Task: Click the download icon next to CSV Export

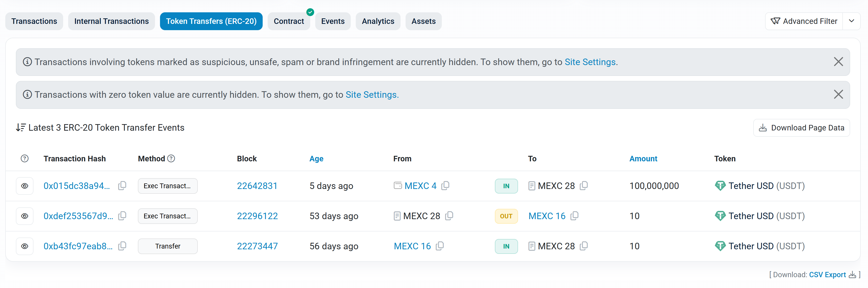Action: 852,275
